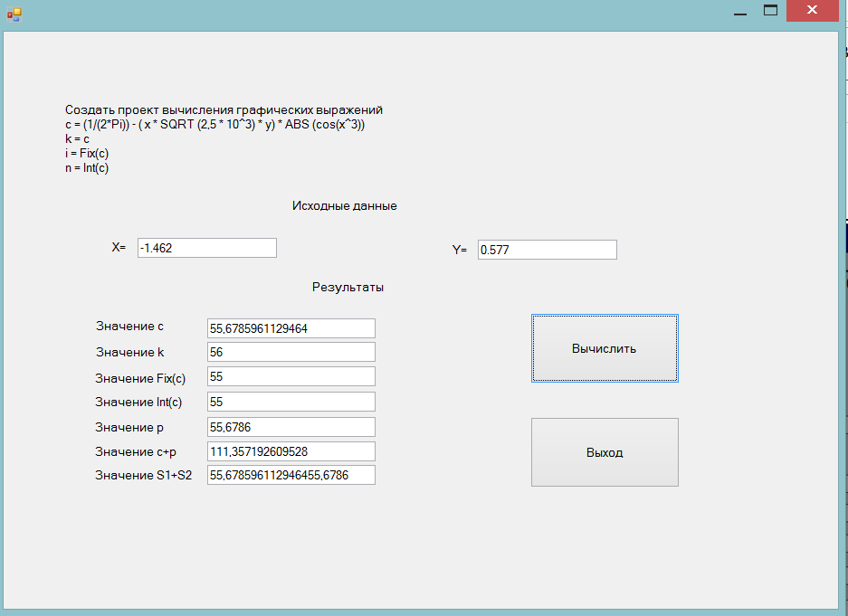Click the 'Результаты' heading
Viewport: 848px width, 616px height.
(348, 288)
